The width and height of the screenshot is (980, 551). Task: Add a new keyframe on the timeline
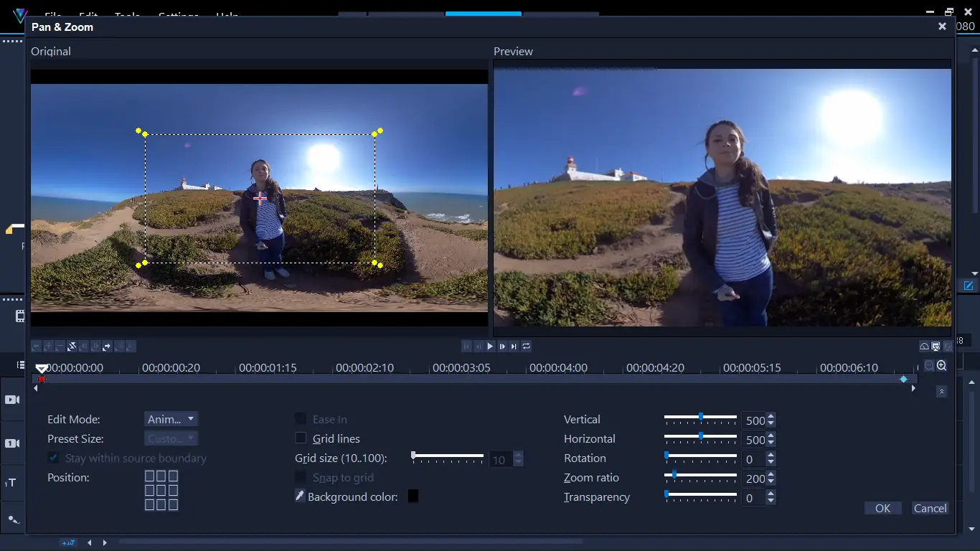point(47,347)
